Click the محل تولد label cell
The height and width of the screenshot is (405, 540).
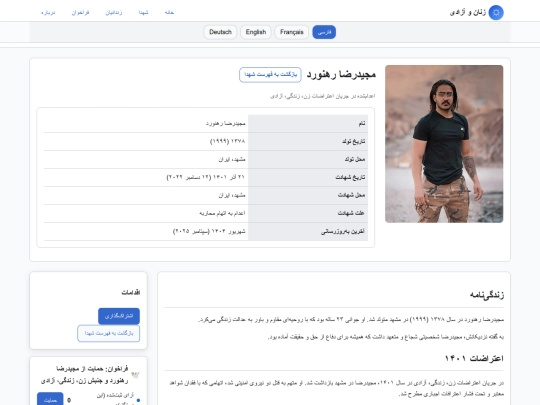(x=308, y=159)
